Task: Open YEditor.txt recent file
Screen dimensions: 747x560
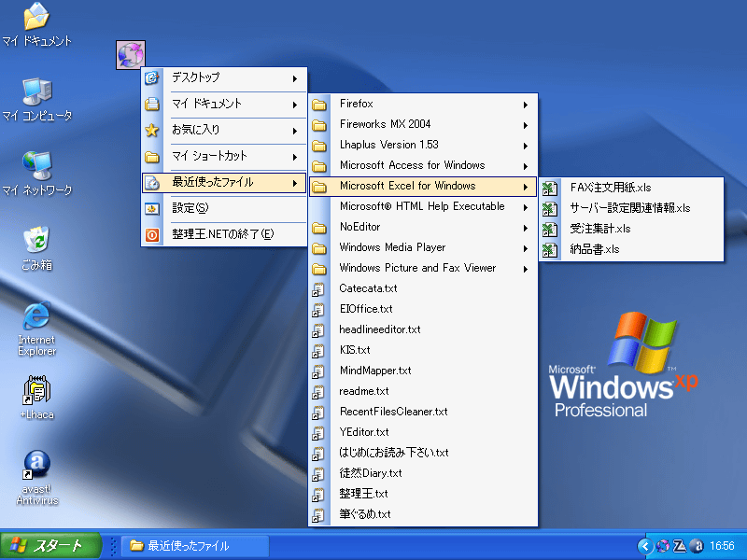Action: coord(423,432)
